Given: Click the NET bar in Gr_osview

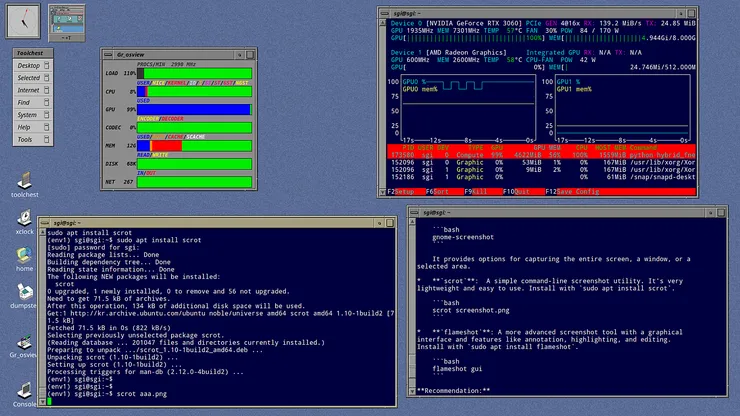Looking at the screenshot, I should pos(194,182).
